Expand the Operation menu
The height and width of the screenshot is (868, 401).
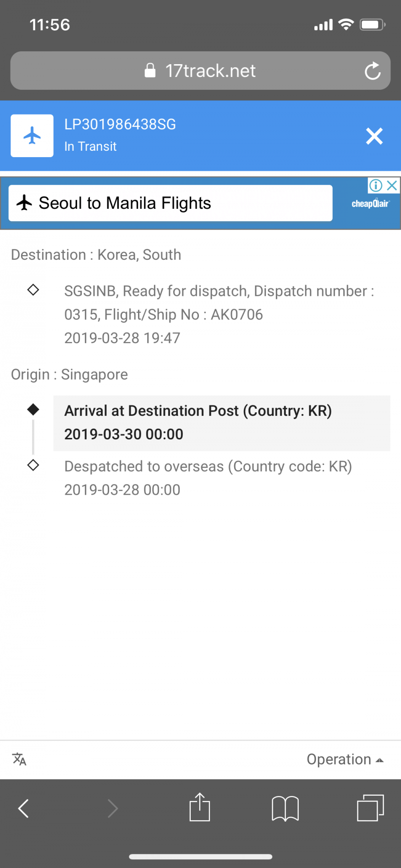click(x=345, y=759)
